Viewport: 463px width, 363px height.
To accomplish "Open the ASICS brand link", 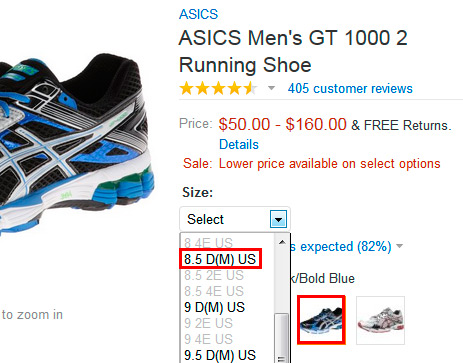I will (198, 14).
